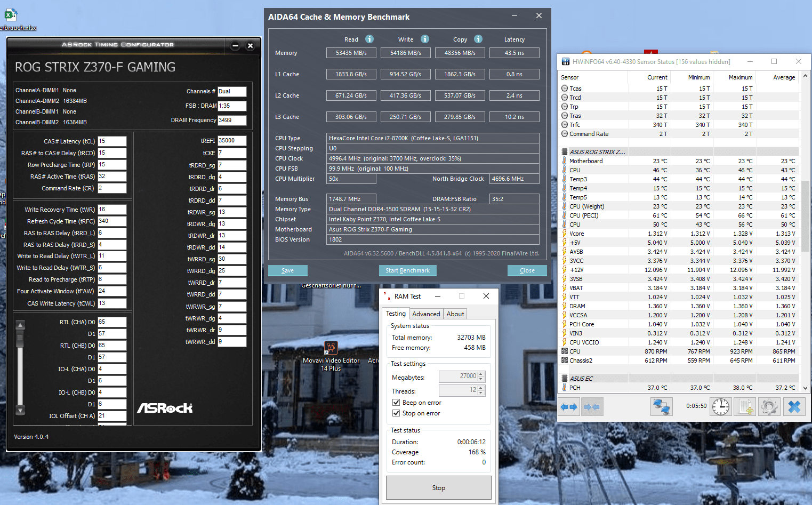Toggle the Stop on error checkbox
The width and height of the screenshot is (812, 505).
click(x=396, y=413)
